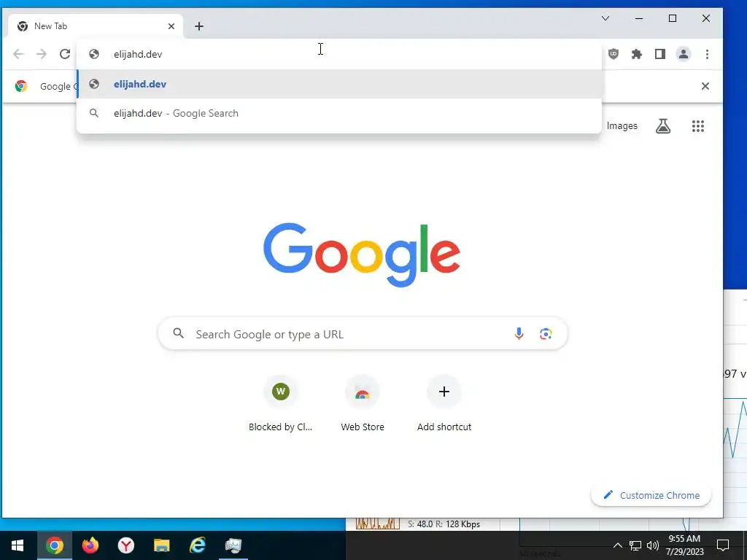Image resolution: width=747 pixels, height=560 pixels.
Task: Click Chrome icon in the taskbar
Action: [x=54, y=545]
